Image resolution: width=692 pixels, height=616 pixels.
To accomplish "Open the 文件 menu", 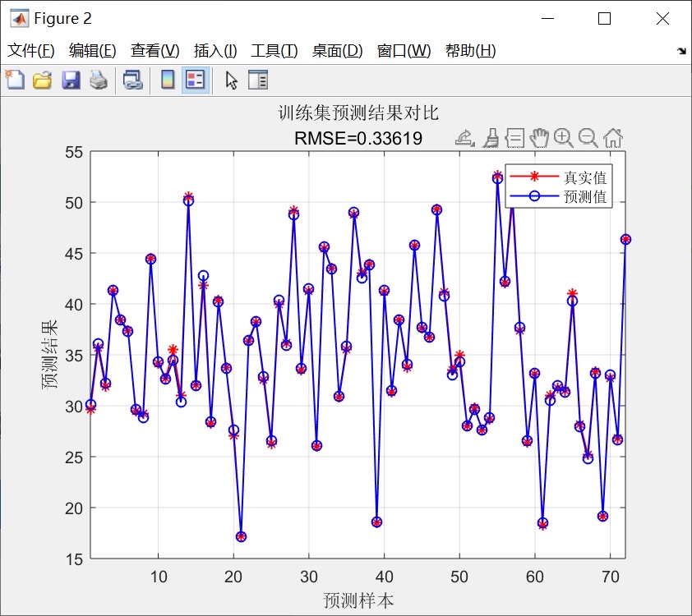I will [30, 50].
